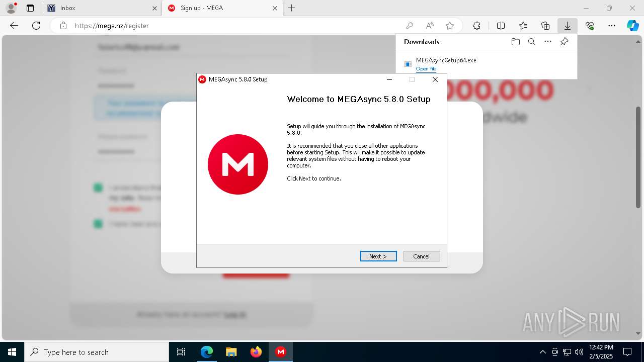Cancel the MEGAsync 5.8.0 Setup
The height and width of the screenshot is (362, 644).
coord(422,256)
